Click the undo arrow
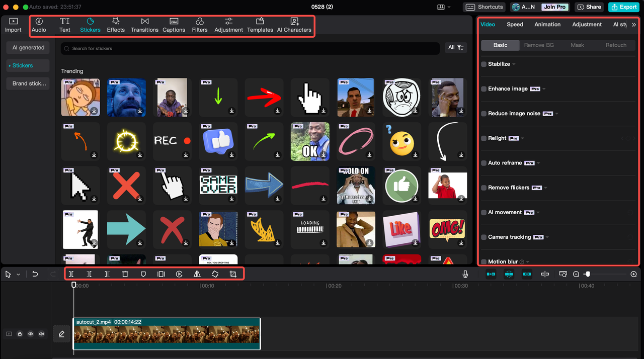Image resolution: width=644 pixels, height=359 pixels. click(35, 274)
